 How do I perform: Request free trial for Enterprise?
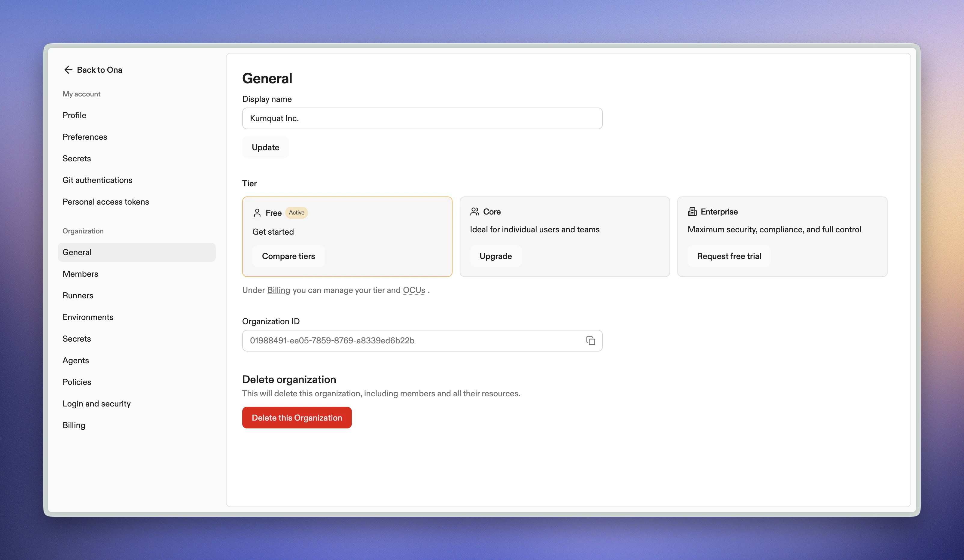point(729,256)
